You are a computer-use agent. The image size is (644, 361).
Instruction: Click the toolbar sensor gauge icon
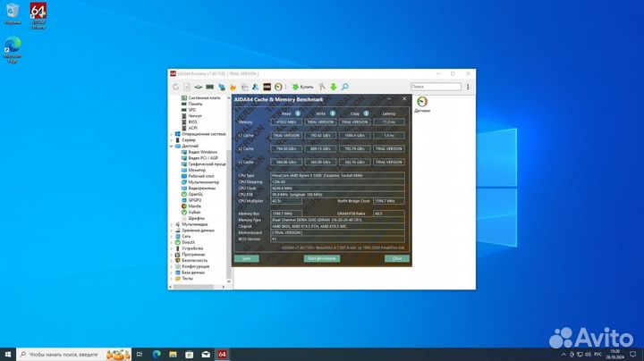click(x=278, y=87)
